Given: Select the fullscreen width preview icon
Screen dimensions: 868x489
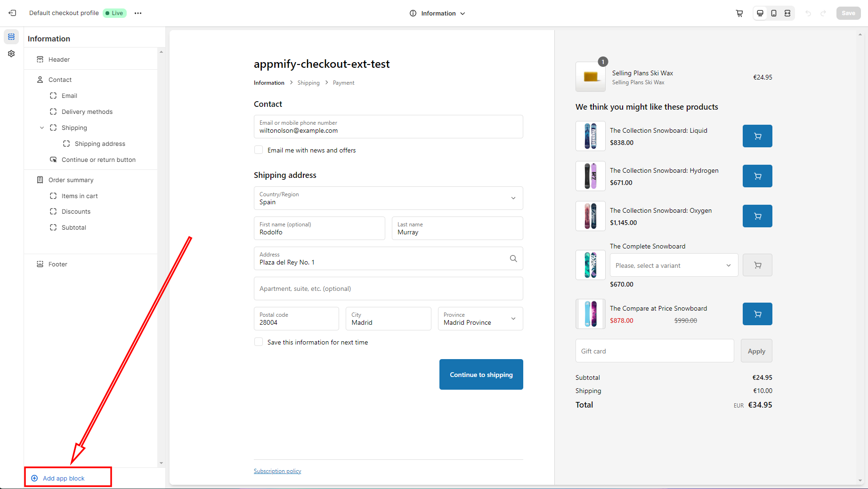Looking at the screenshot, I should pyautogui.click(x=787, y=13).
